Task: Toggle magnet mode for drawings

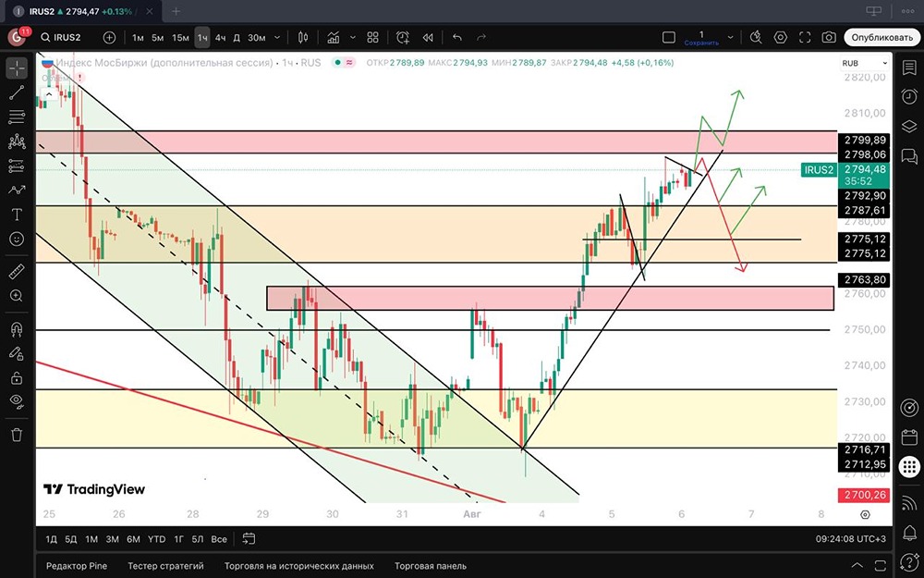Action: [17, 329]
